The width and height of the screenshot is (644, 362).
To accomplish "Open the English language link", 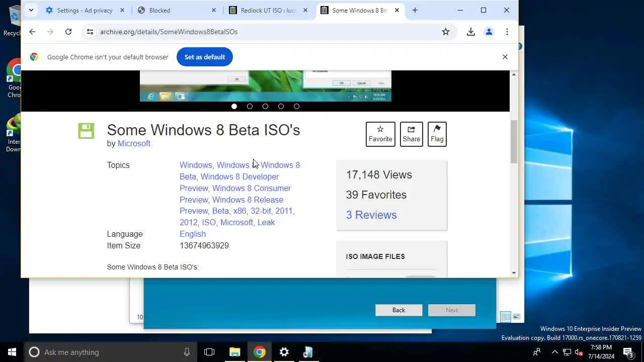I will [x=193, y=234].
